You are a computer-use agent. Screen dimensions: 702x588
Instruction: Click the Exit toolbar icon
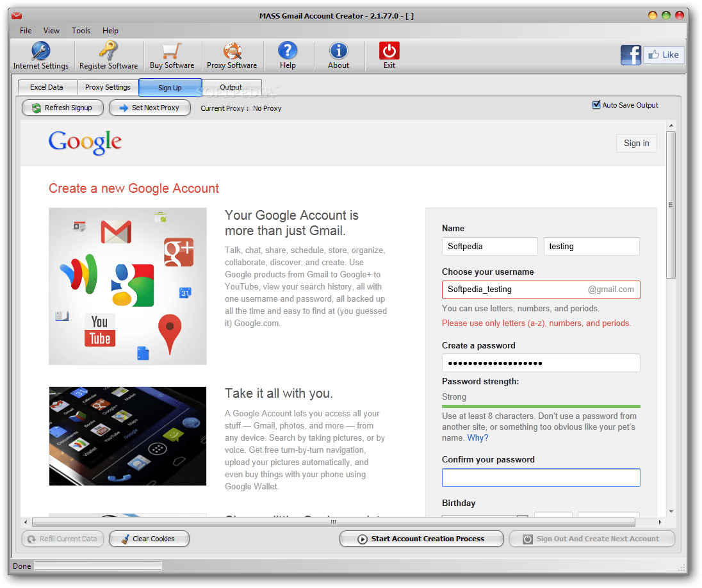tap(389, 55)
